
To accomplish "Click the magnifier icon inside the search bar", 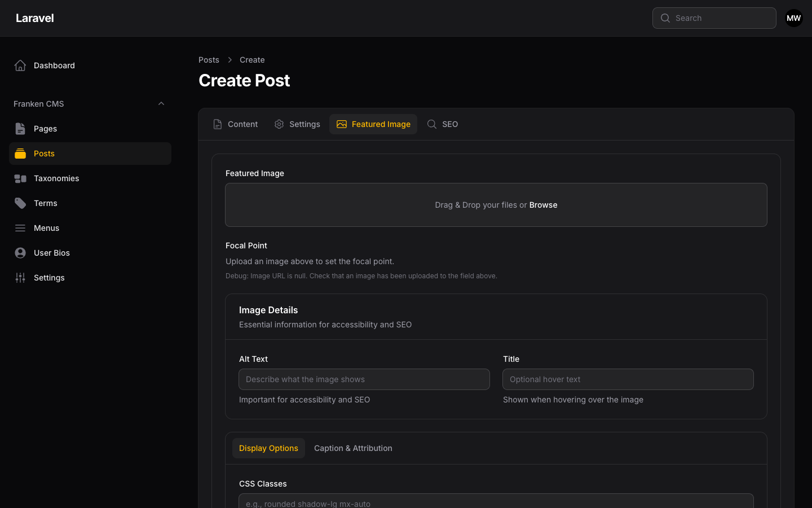I will [x=665, y=18].
